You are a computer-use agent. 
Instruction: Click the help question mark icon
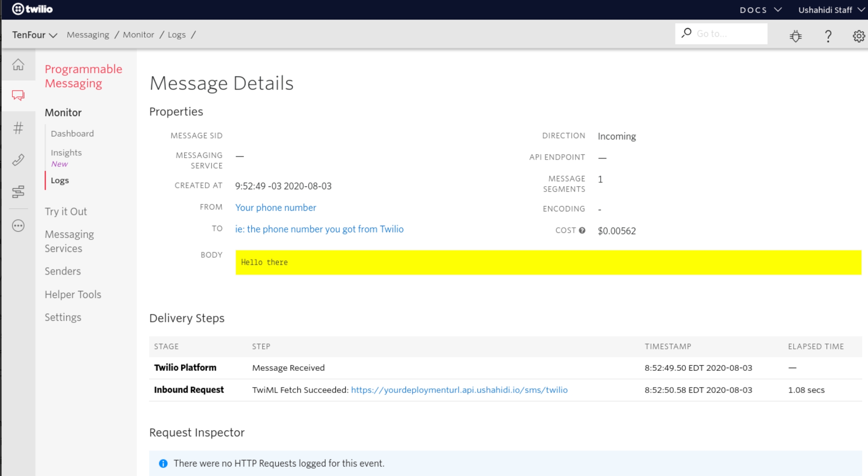[828, 36]
